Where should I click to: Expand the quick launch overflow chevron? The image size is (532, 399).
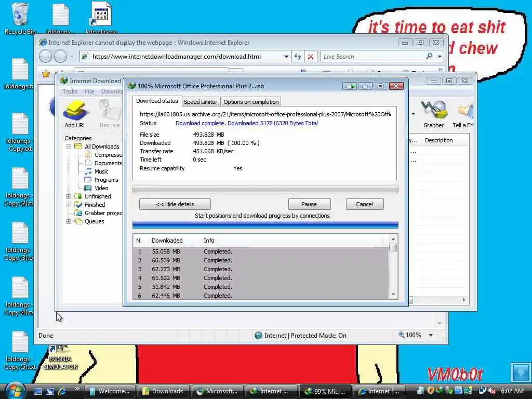tap(77, 389)
